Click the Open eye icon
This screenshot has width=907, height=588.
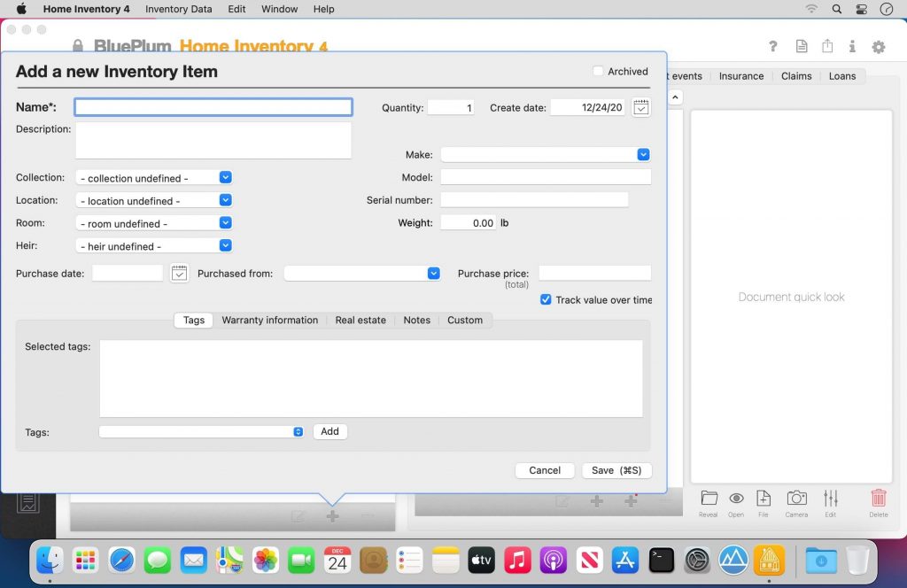tap(736, 499)
